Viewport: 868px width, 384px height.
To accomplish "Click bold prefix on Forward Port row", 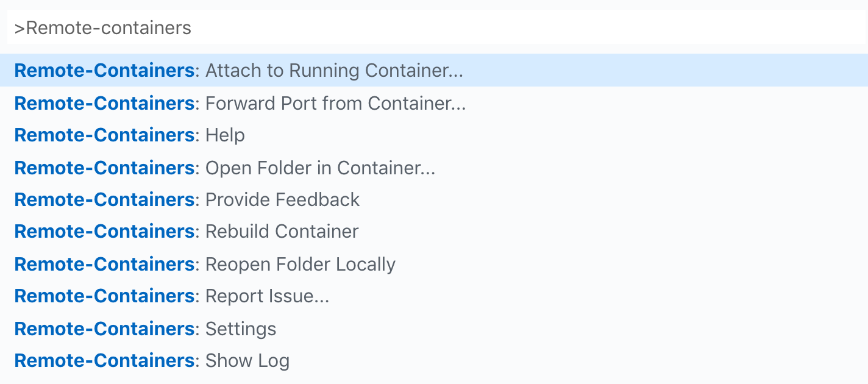I will (104, 104).
